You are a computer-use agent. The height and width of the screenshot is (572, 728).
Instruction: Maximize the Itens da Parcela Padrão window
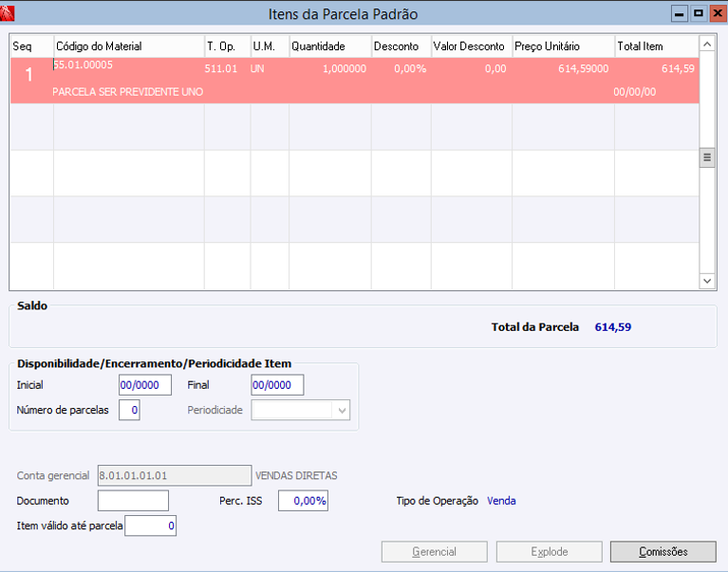[x=699, y=13]
